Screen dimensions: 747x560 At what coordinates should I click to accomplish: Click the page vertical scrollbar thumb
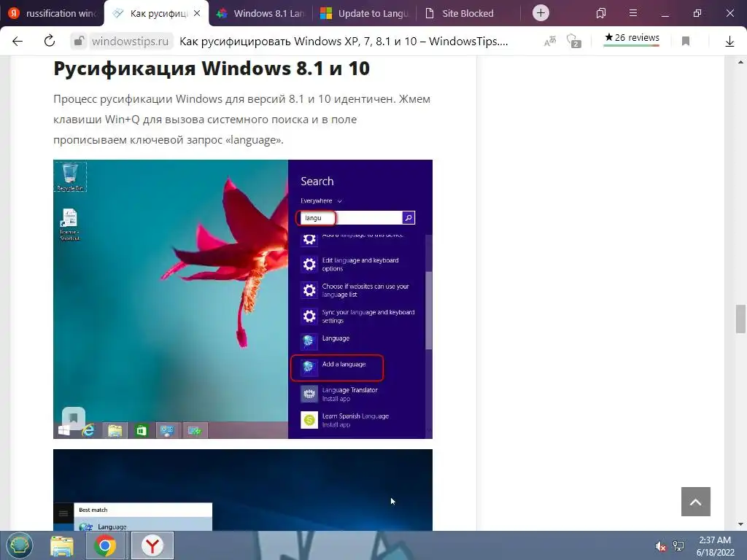[x=740, y=319]
